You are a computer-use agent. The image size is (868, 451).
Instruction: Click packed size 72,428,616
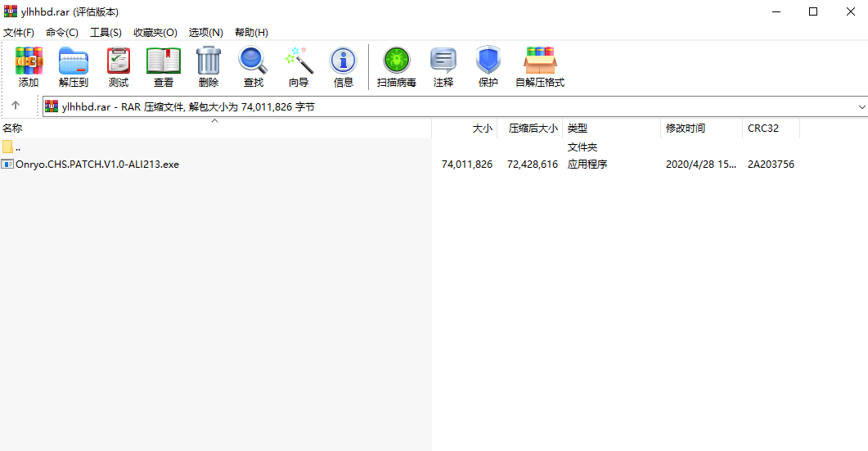[x=532, y=164]
